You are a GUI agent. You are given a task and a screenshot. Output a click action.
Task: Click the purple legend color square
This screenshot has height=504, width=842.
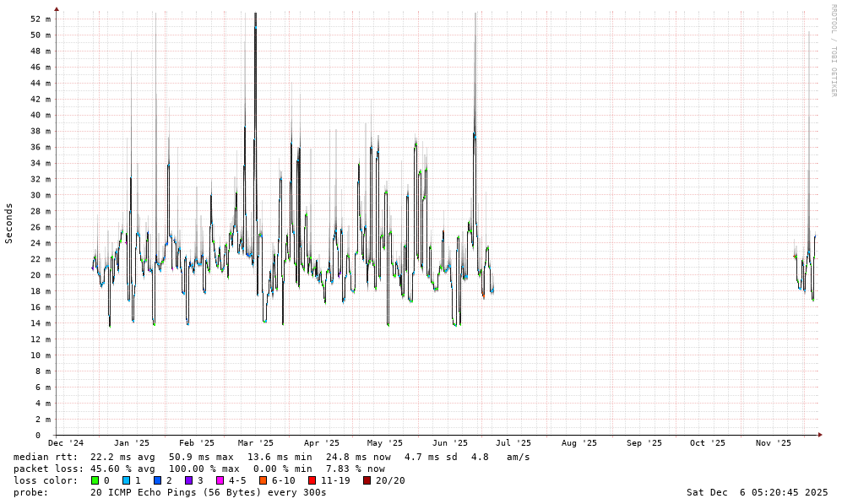188,480
